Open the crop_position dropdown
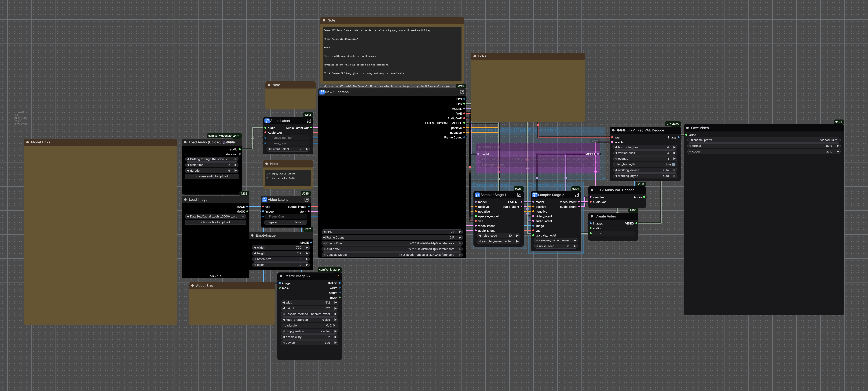The width and height of the screenshot is (868, 391). coord(310,331)
